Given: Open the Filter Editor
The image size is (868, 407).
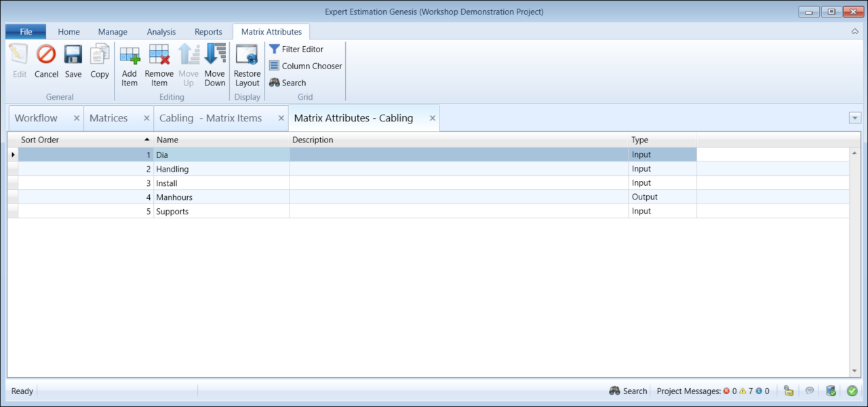Looking at the screenshot, I should tap(296, 50).
